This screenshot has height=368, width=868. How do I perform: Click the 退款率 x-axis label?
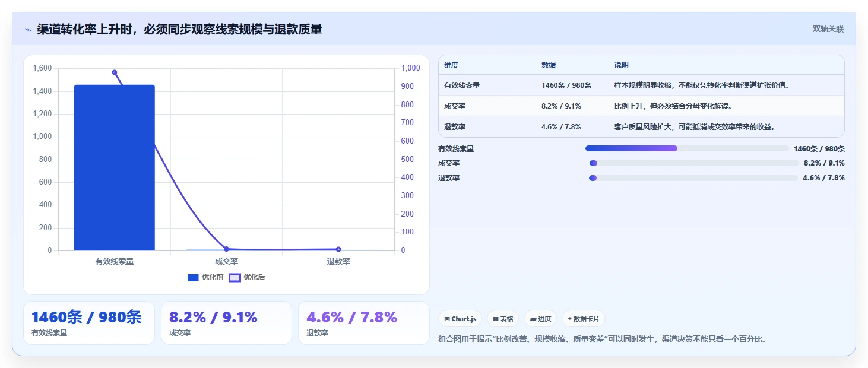tap(338, 261)
